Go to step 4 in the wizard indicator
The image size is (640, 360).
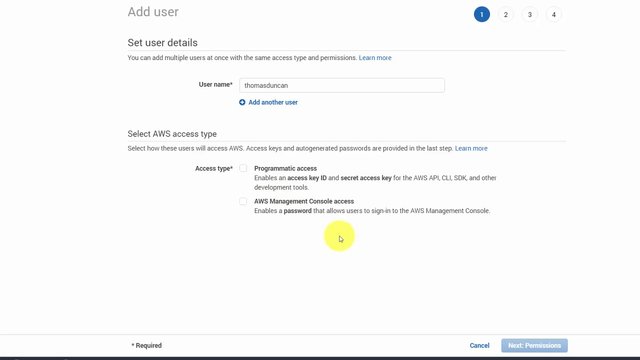click(x=554, y=14)
